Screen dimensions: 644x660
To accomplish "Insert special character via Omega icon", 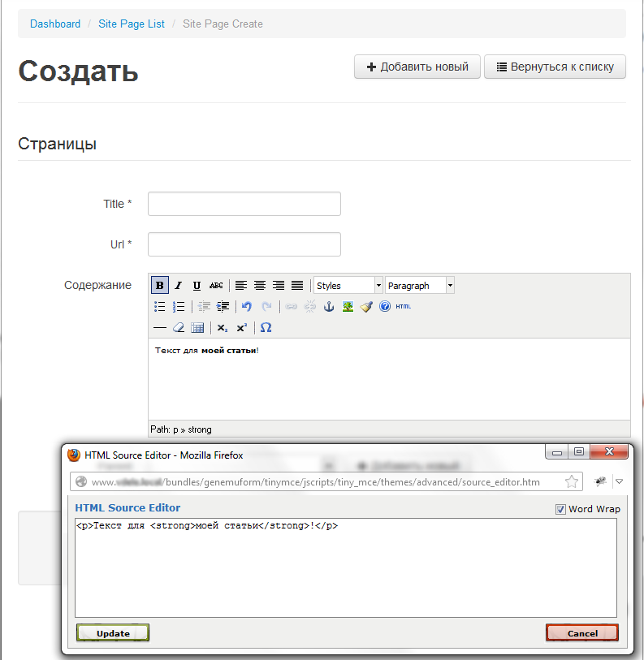I will pos(266,327).
